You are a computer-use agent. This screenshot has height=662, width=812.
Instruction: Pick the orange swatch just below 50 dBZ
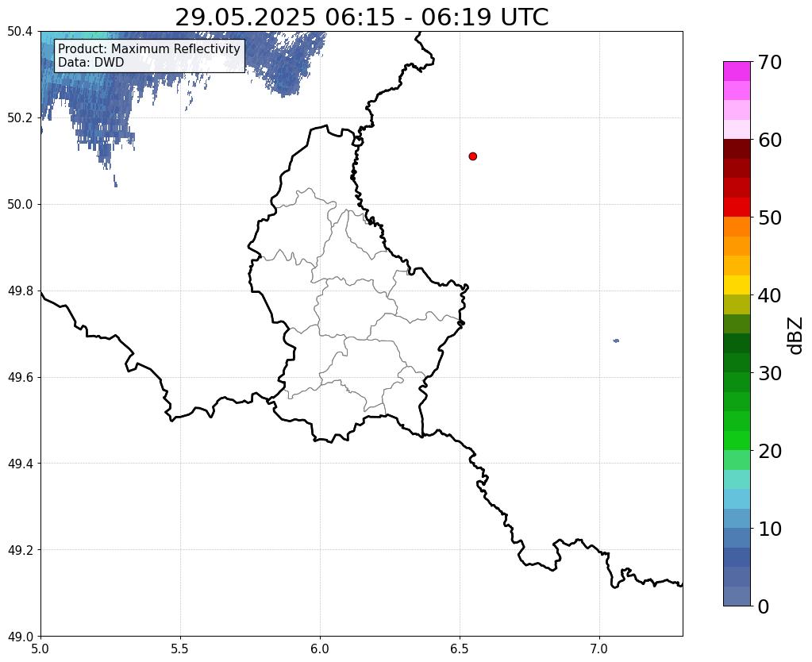pos(737,227)
